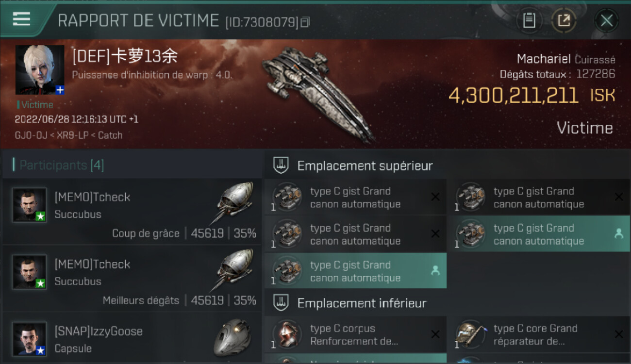Click the clipboard report icon
Viewport: 631px width, 364px height.
tap(529, 20)
